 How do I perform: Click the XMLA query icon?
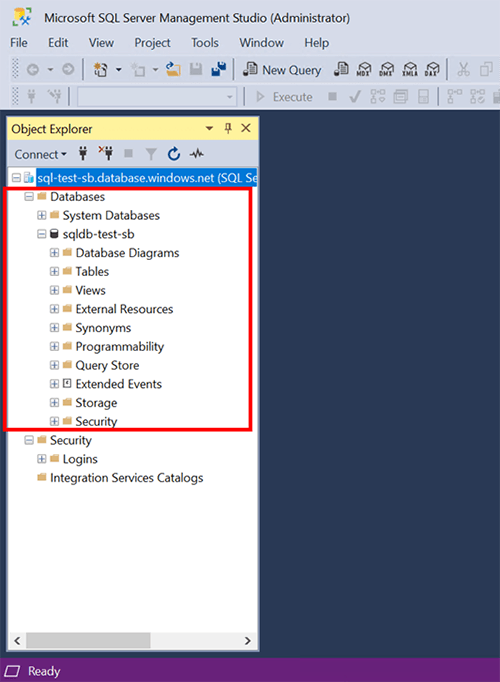pos(410,69)
